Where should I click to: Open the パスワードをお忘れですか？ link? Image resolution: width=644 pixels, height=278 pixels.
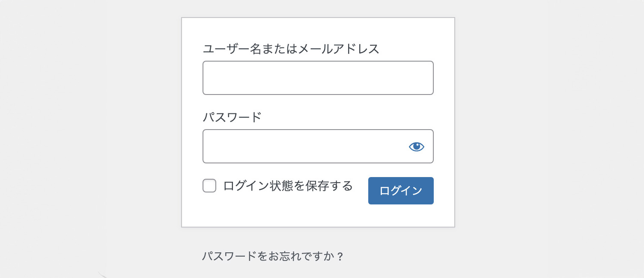(x=273, y=257)
